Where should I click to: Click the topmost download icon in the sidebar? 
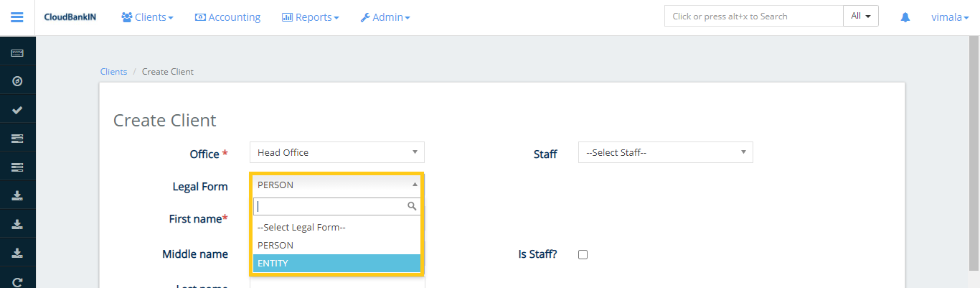pos(17,195)
